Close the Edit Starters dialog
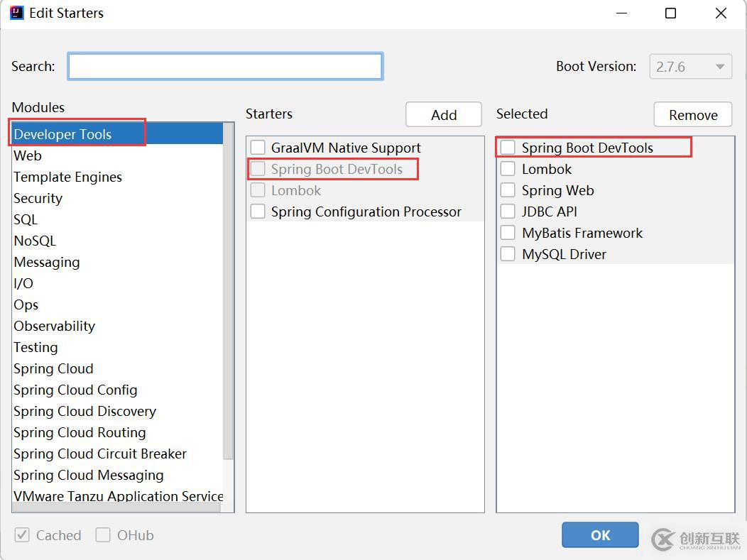This screenshot has height=560, width=747. pos(721,13)
